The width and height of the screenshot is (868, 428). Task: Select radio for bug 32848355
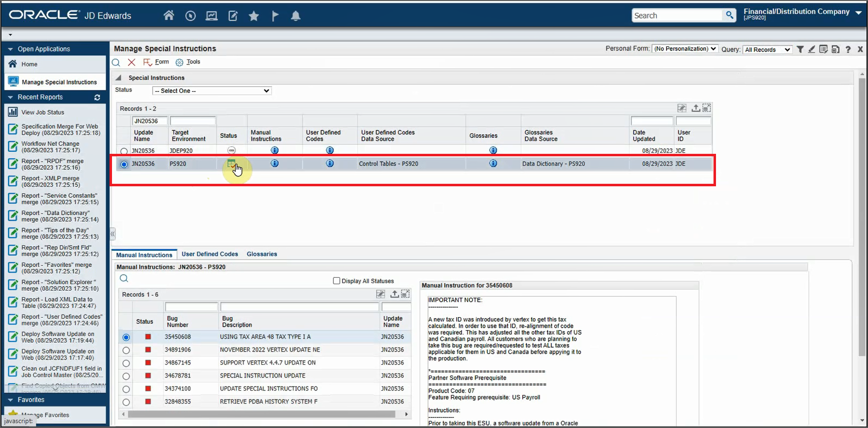tap(126, 402)
